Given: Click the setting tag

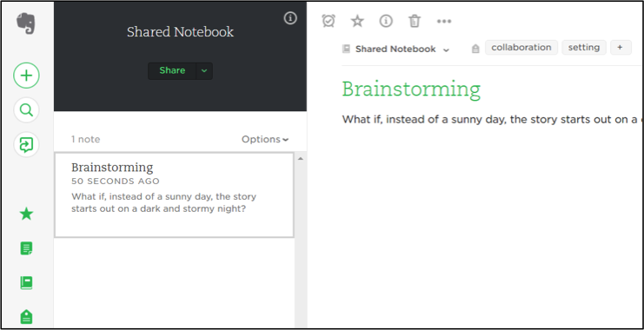Looking at the screenshot, I should click(x=584, y=47).
